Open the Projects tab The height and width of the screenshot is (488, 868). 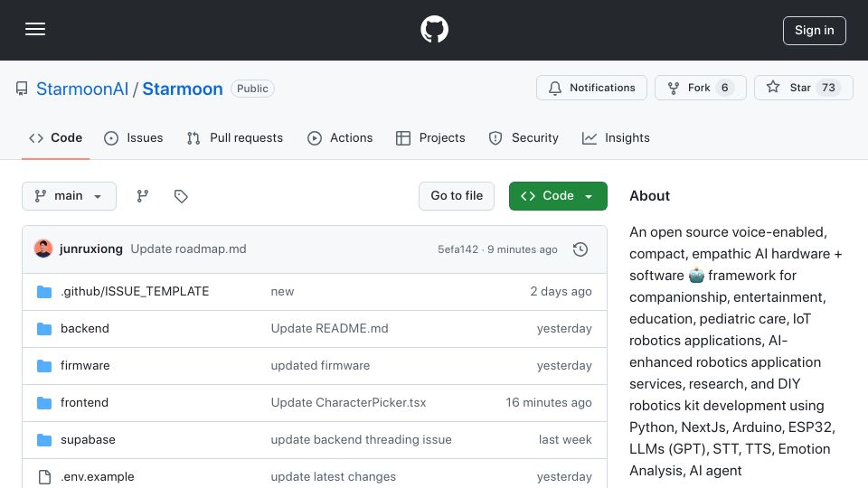pyautogui.click(x=430, y=137)
